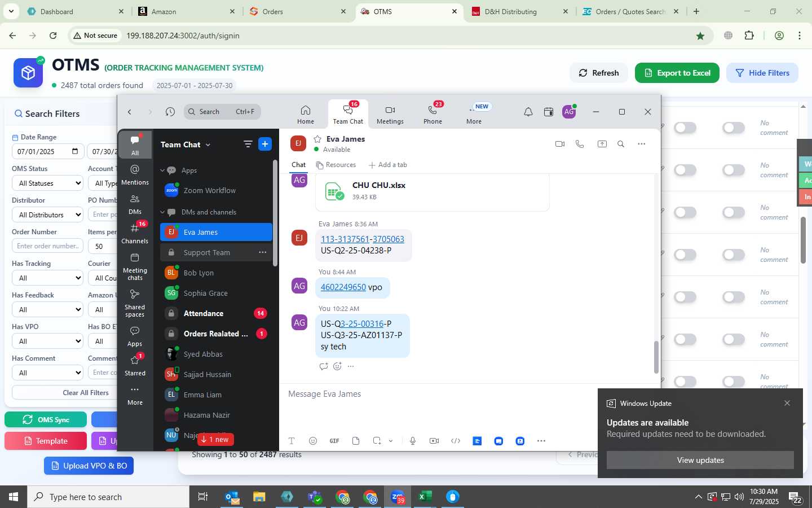Toggle first switch in third OTMS row
Screen dimensions: 812x508
685,212
